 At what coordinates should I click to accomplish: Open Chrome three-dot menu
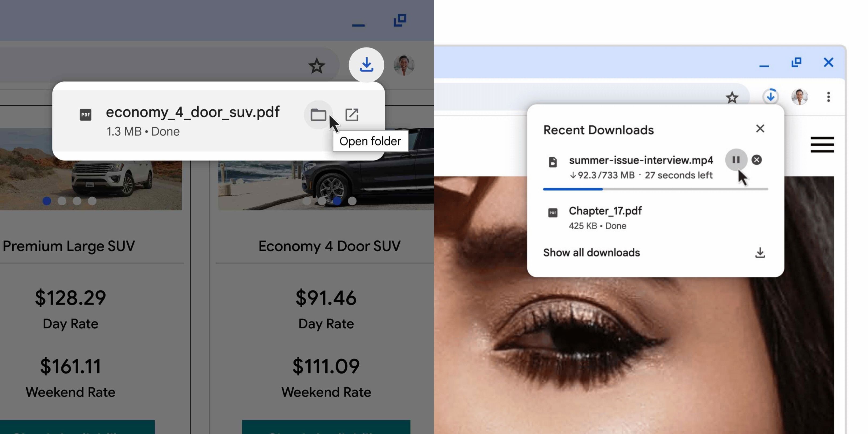[x=828, y=97]
